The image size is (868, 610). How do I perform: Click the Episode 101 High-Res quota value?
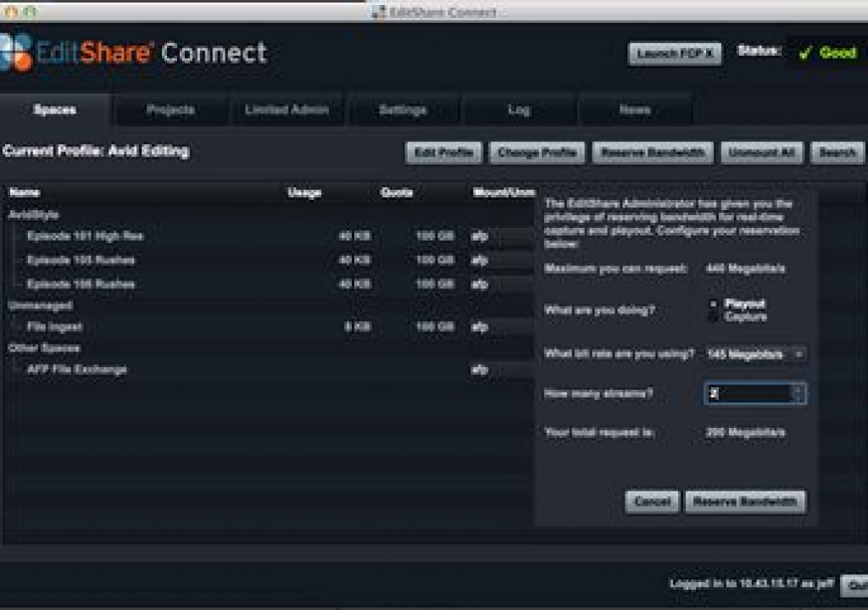click(x=435, y=236)
